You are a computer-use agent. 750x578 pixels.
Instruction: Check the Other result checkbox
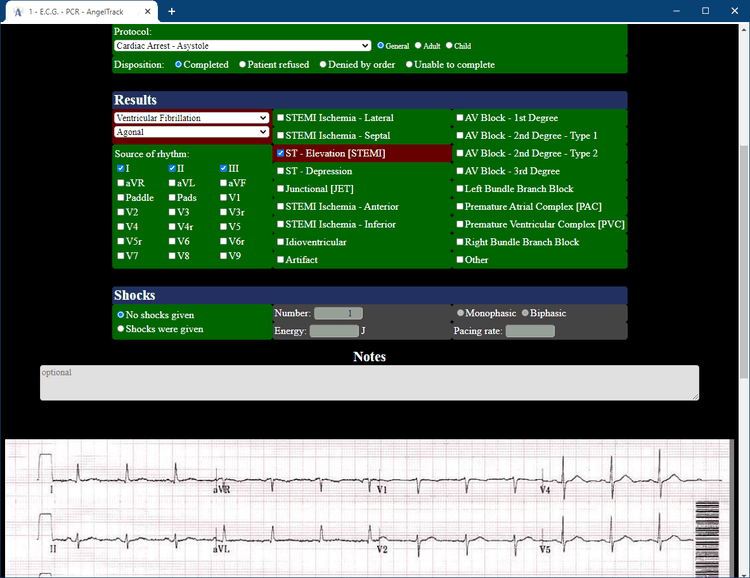pos(460,259)
